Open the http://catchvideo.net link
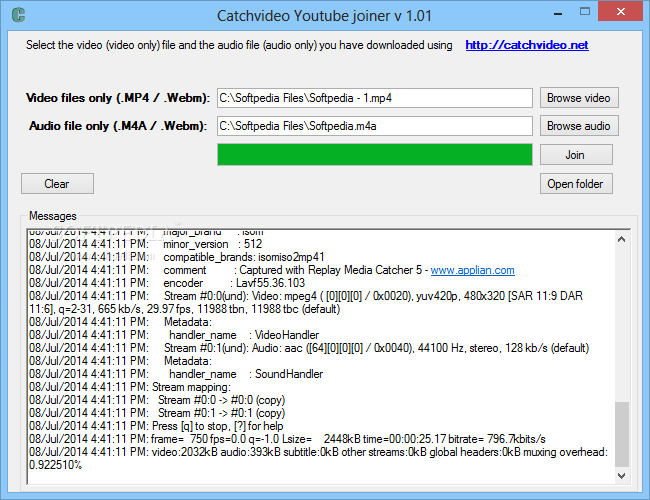Image resolution: width=650 pixels, height=500 pixels. click(526, 45)
